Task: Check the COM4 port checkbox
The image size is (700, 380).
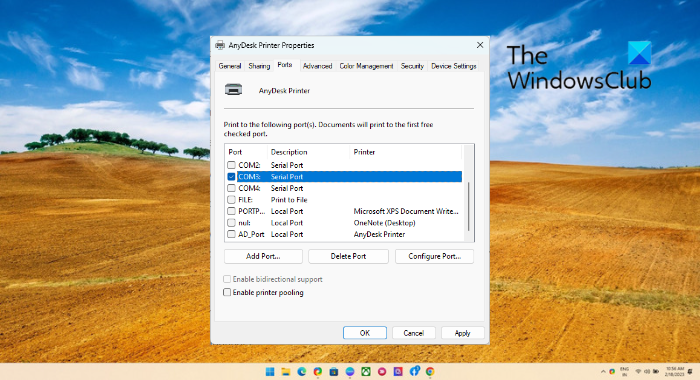Action: tap(231, 188)
